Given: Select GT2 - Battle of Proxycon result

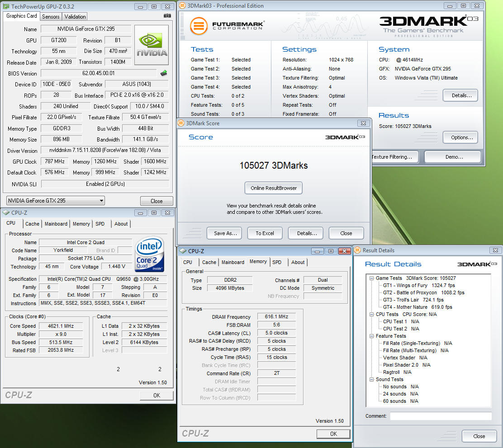Looking at the screenshot, I should tap(423, 293).
